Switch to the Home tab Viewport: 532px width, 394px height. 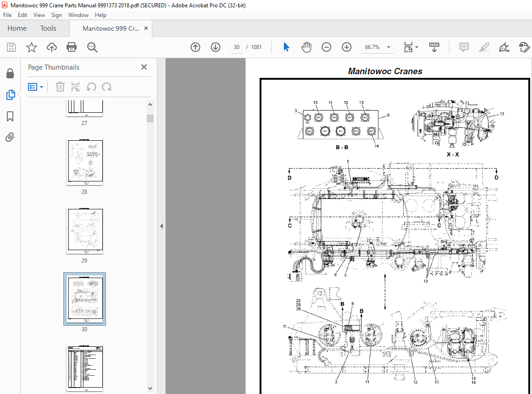pos(17,28)
